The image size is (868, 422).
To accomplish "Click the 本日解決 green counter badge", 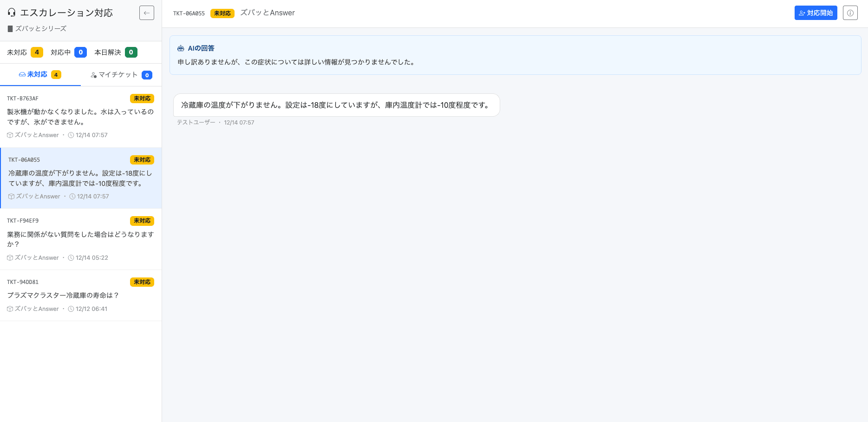I will pyautogui.click(x=131, y=53).
